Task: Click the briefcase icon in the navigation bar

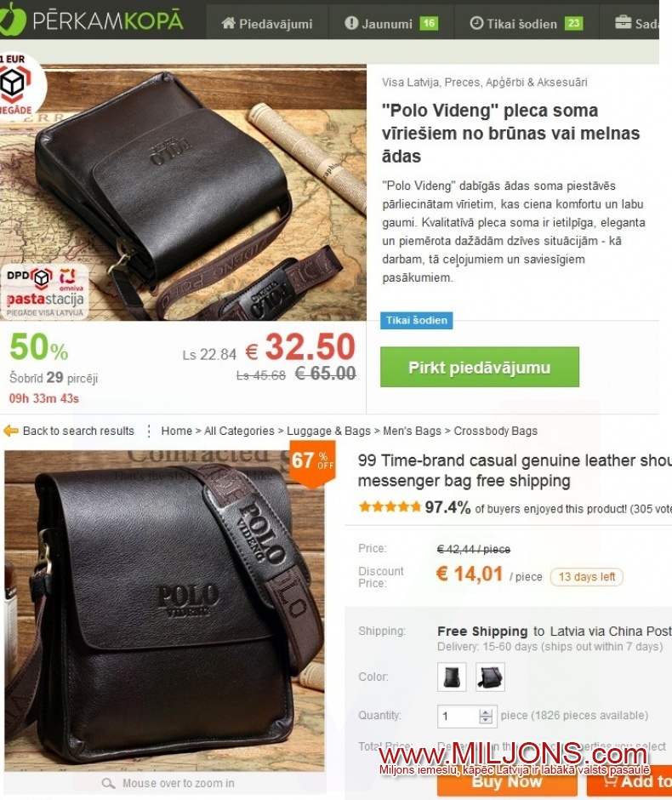Action: pyautogui.click(x=623, y=22)
